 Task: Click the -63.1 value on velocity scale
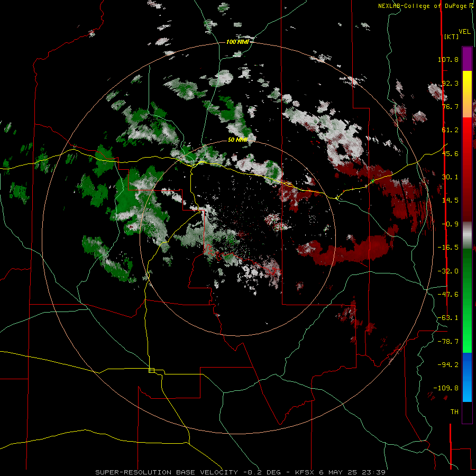coord(448,318)
